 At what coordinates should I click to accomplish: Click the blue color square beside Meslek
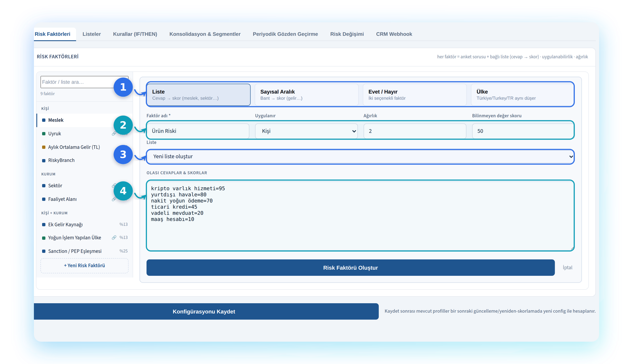tap(44, 120)
